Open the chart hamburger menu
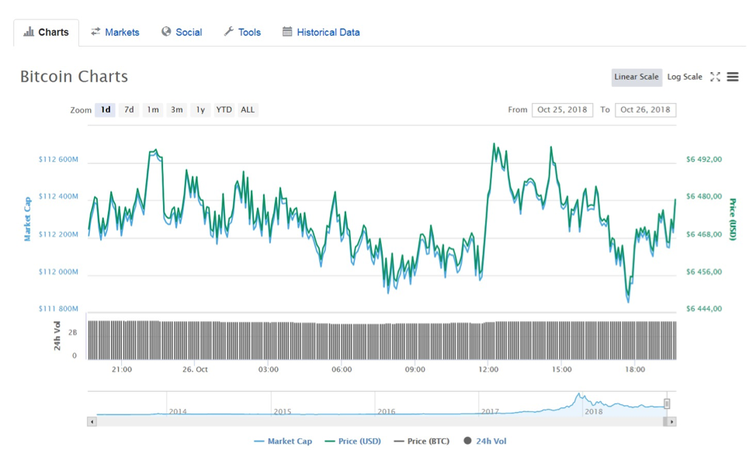Viewport: 750px width, 450px height. (733, 77)
